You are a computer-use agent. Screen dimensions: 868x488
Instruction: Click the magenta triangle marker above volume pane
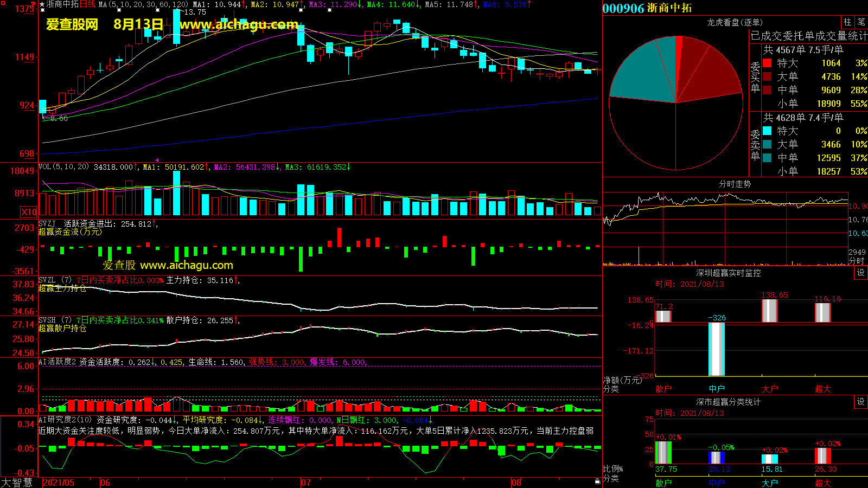(x=157, y=160)
